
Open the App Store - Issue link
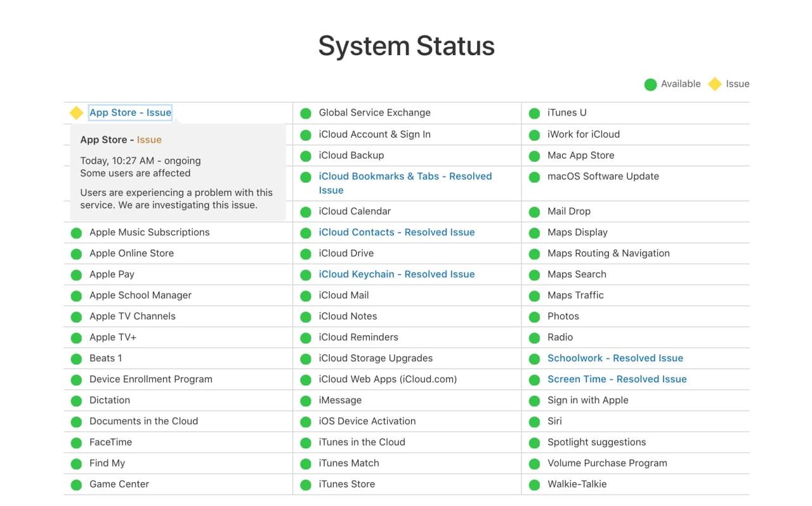pos(130,113)
